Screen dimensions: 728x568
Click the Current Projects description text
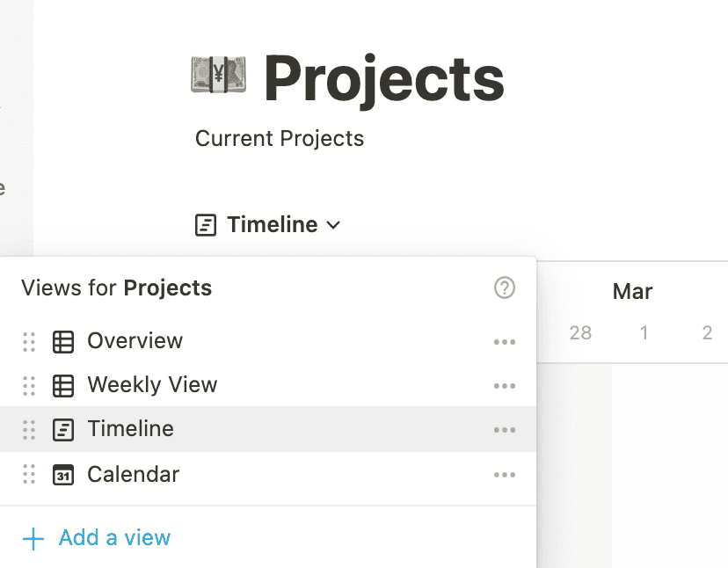[280, 139]
